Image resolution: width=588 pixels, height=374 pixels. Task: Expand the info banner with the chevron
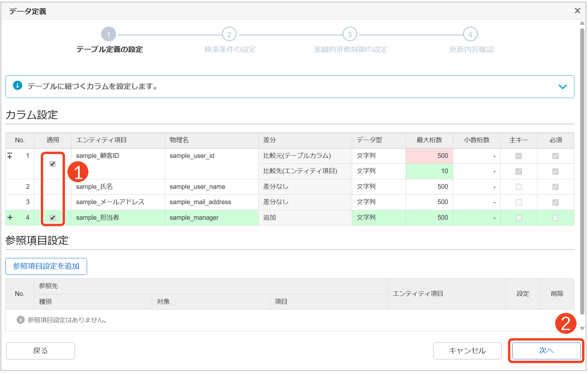[x=562, y=87]
